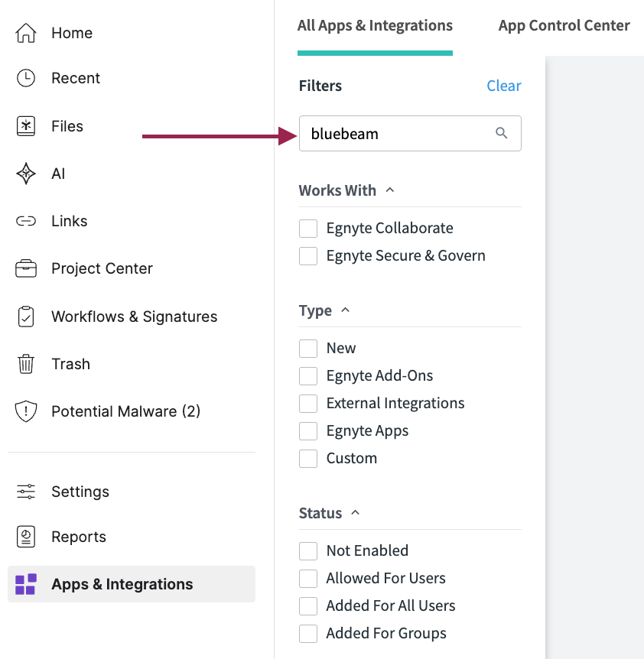Open Workflows & Signatures section
The width and height of the screenshot is (644, 659).
click(135, 317)
